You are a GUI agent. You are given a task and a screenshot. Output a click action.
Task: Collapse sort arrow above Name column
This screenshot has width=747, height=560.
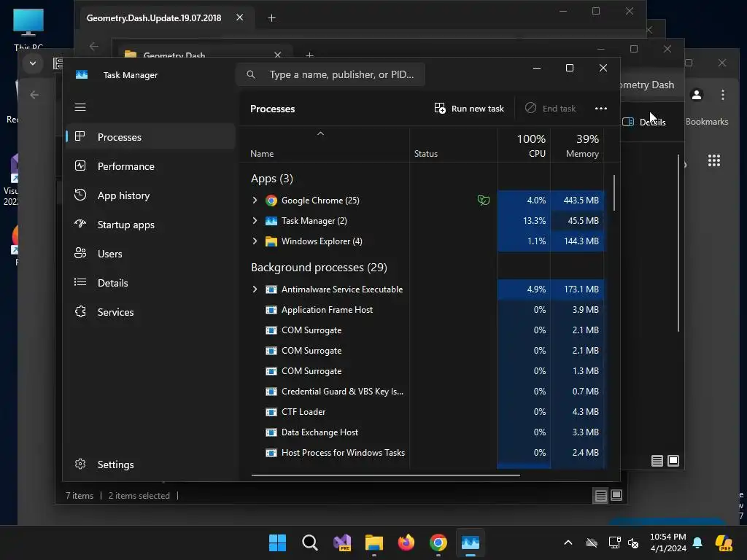tap(321, 134)
